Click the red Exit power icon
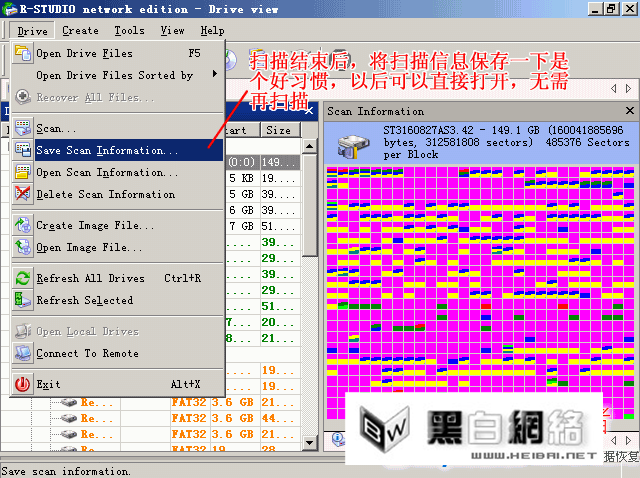640x478 pixels. pos(22,384)
